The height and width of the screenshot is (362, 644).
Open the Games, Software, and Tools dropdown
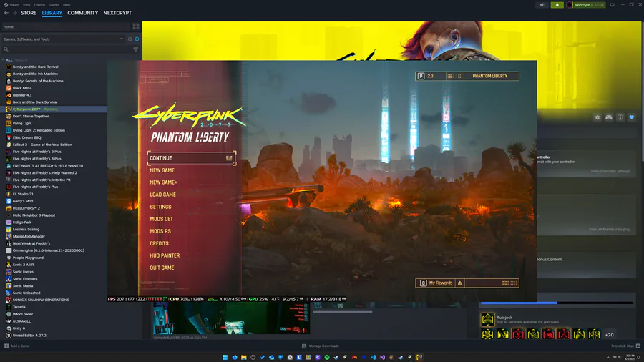63,39
